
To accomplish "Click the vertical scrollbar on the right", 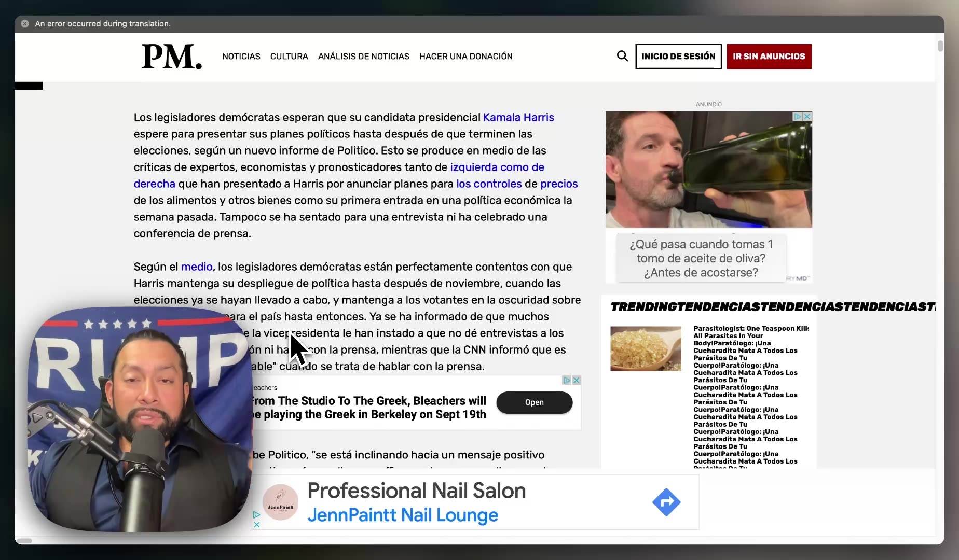I will (x=939, y=47).
